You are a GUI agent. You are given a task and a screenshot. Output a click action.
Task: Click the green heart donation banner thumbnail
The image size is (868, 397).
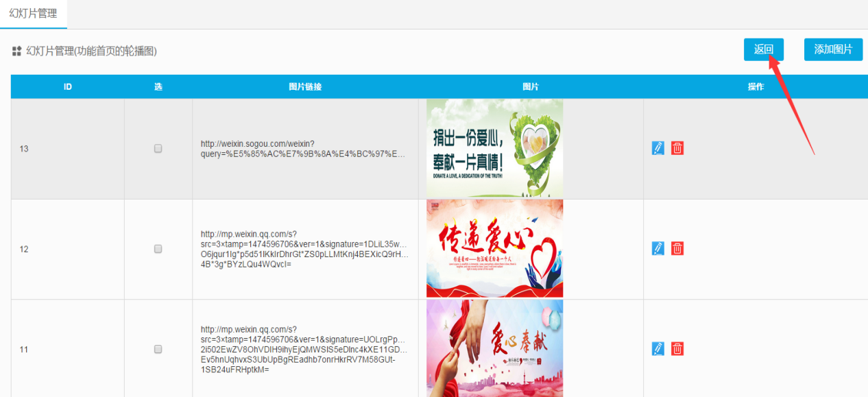tap(494, 149)
